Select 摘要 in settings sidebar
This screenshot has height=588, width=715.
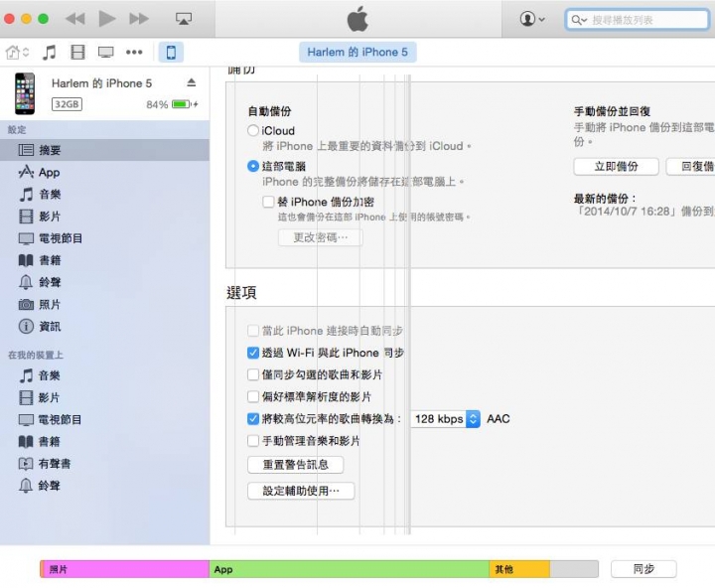[105, 150]
